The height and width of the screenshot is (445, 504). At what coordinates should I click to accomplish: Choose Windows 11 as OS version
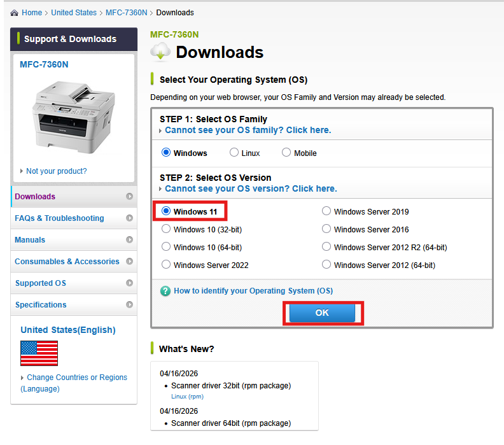[x=166, y=211]
